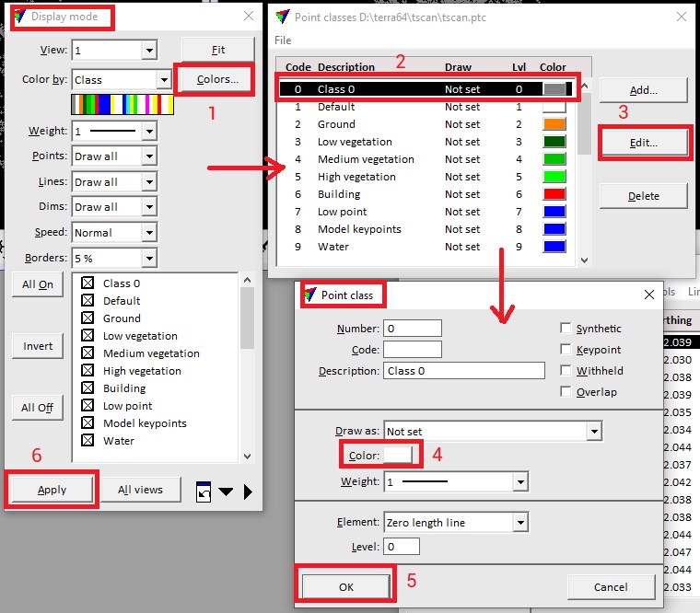Select the Water row in Point classes
Viewport: 700px width, 613px height.
click(x=425, y=247)
